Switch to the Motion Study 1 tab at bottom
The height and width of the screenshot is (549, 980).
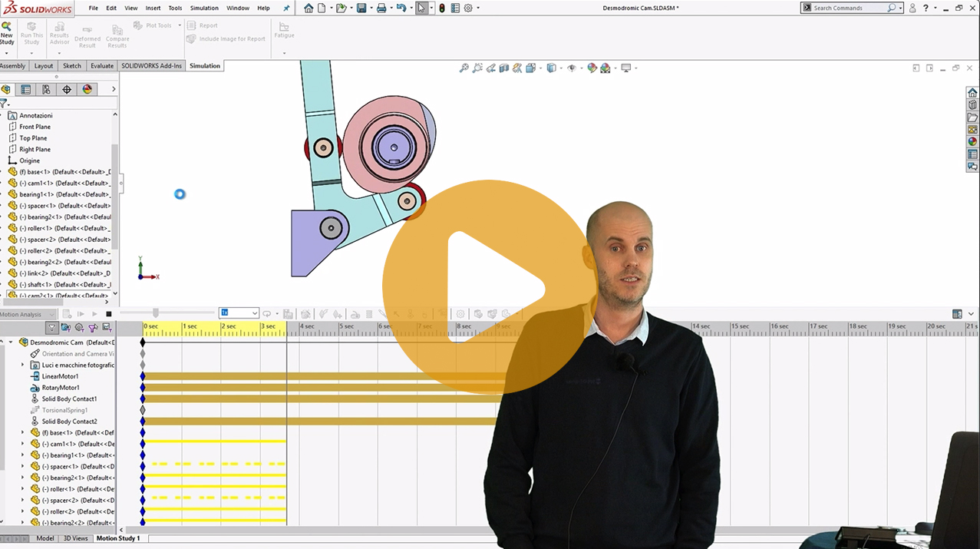click(x=117, y=538)
